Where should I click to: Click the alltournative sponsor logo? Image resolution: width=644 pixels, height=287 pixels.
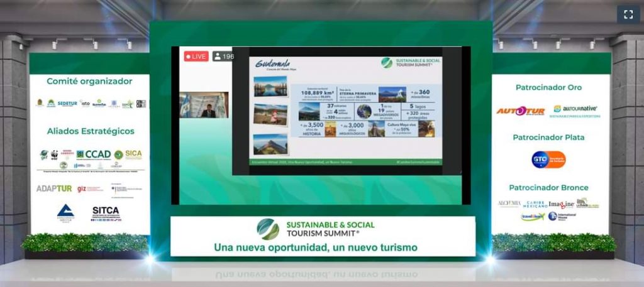[x=575, y=109]
